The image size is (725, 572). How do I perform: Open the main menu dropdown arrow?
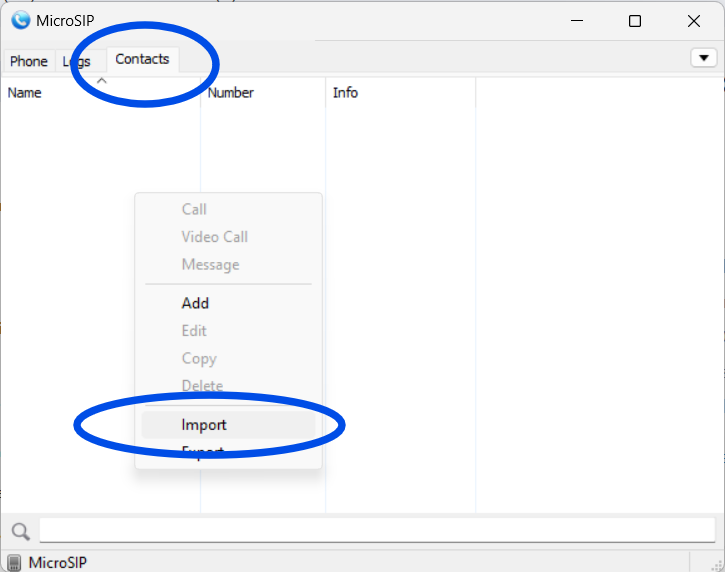[x=704, y=58]
